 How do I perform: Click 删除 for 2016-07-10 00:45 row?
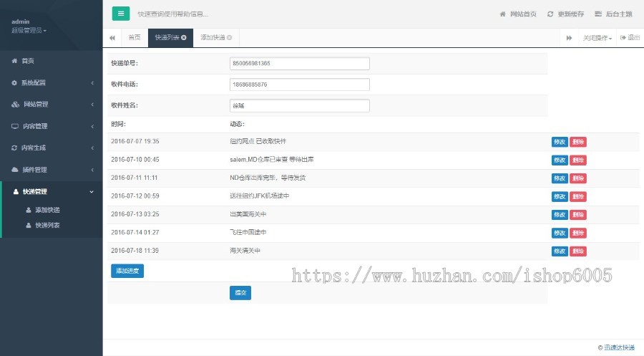[578, 160]
